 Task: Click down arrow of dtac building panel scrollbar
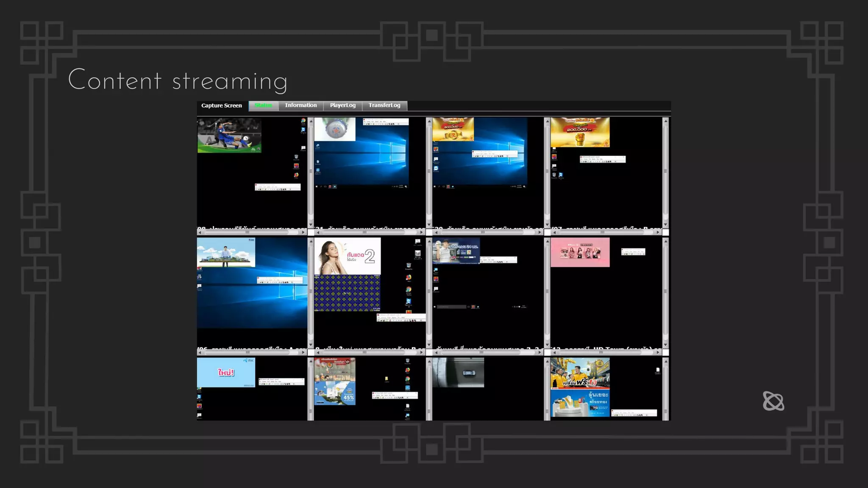click(x=311, y=345)
